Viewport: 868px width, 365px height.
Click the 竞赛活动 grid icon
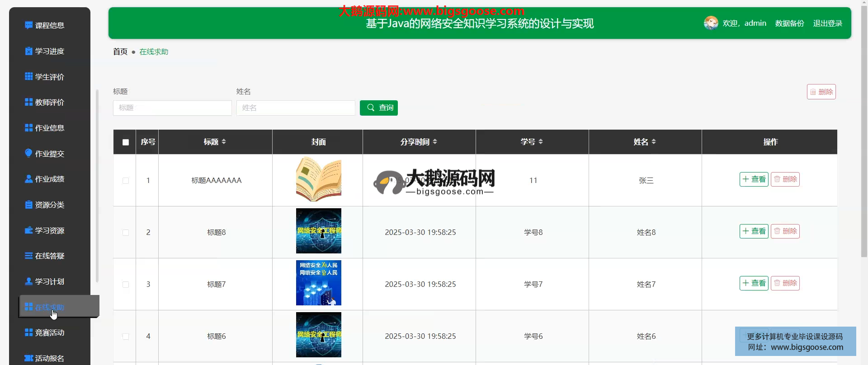[28, 332]
